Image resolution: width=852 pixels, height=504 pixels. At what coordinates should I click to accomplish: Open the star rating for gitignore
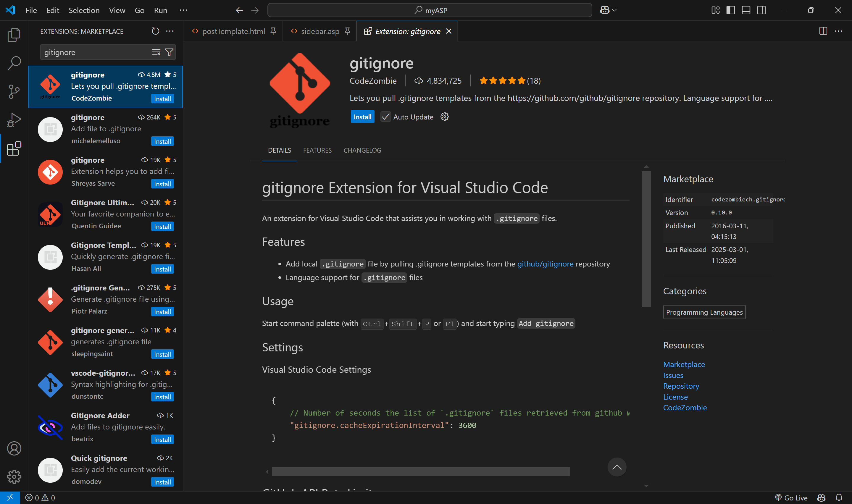[510, 81]
